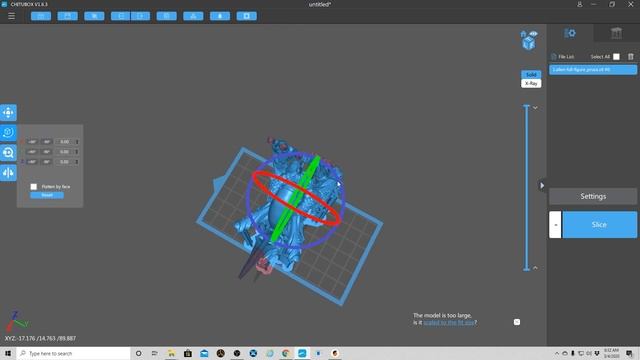This screenshot has width=640, height=360.
Task: Click the X rotation value stepper arrows
Action: 77,142
